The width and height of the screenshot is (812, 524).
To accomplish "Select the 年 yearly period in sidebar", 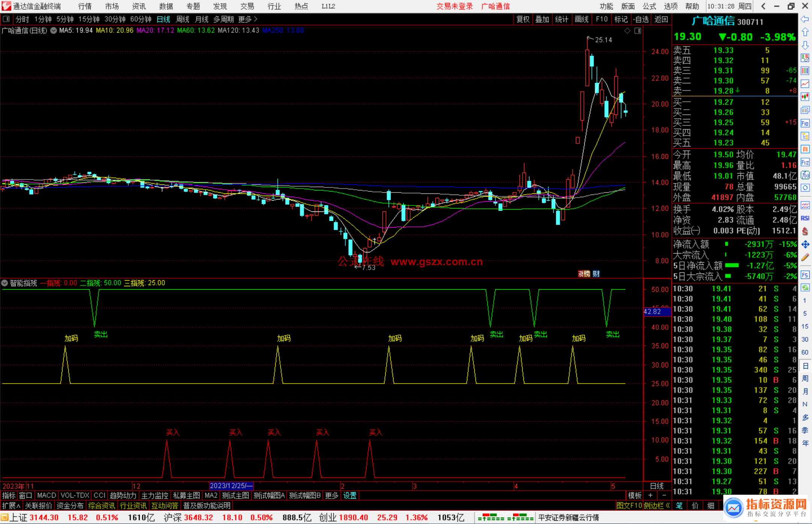I will click(805, 443).
